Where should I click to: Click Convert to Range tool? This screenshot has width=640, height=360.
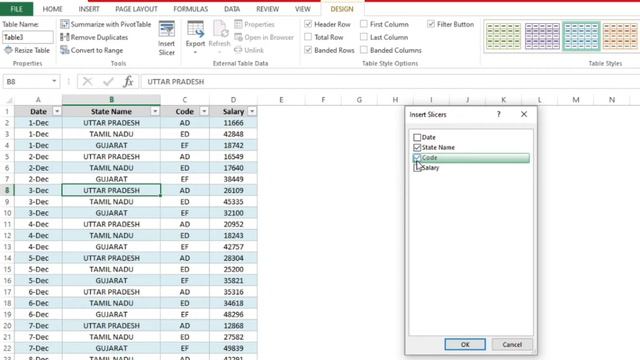(91, 50)
